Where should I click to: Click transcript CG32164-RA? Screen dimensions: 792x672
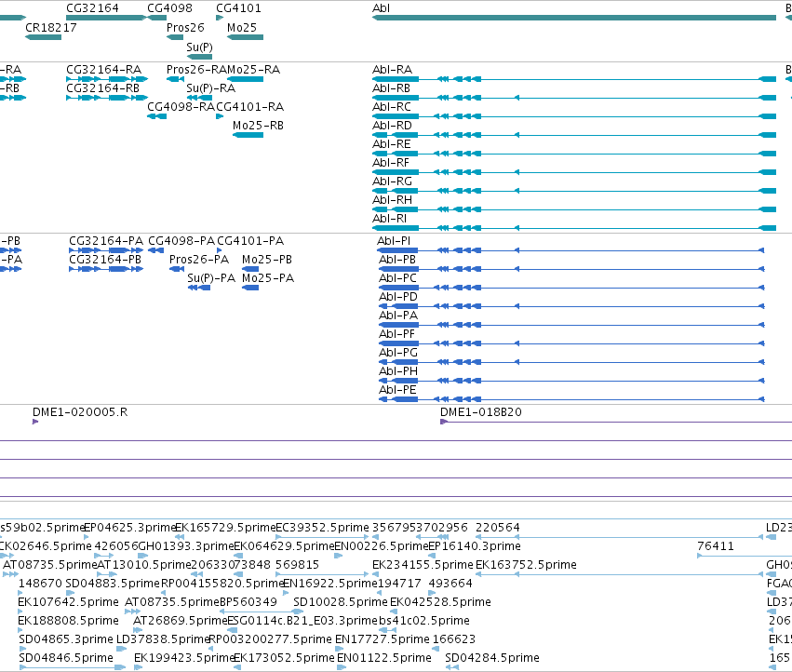coord(107,79)
